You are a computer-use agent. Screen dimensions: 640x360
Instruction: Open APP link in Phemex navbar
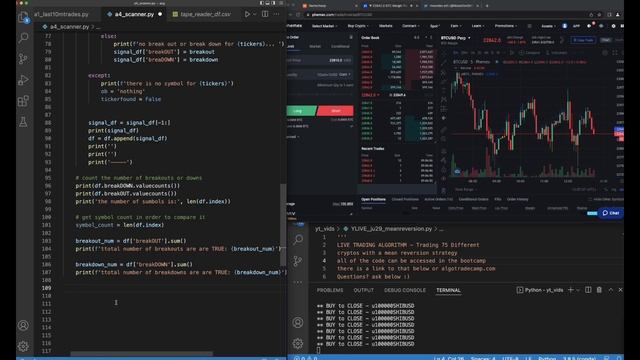click(x=576, y=26)
